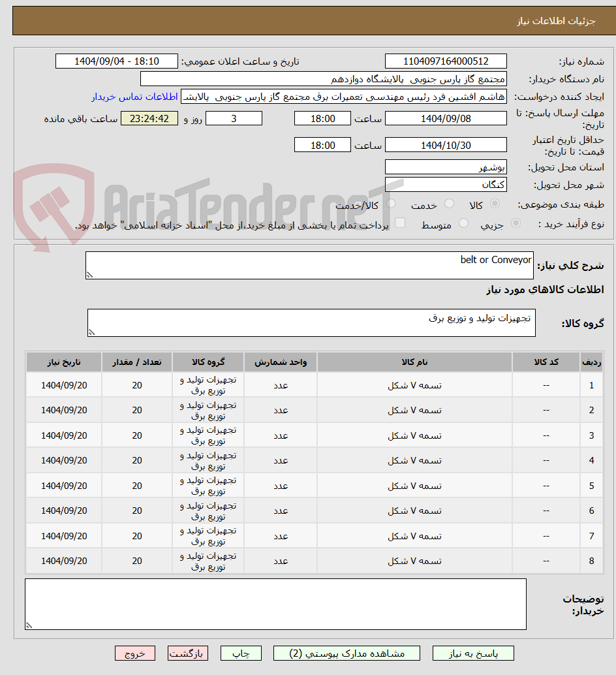The image size is (616, 675).
Task: Click unit عدد in row 6
Action: [x=281, y=510]
